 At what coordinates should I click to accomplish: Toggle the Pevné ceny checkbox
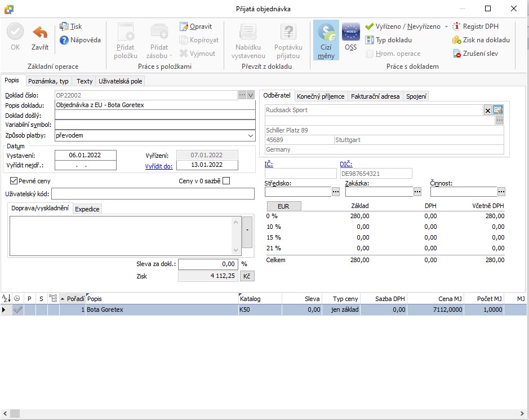click(14, 181)
